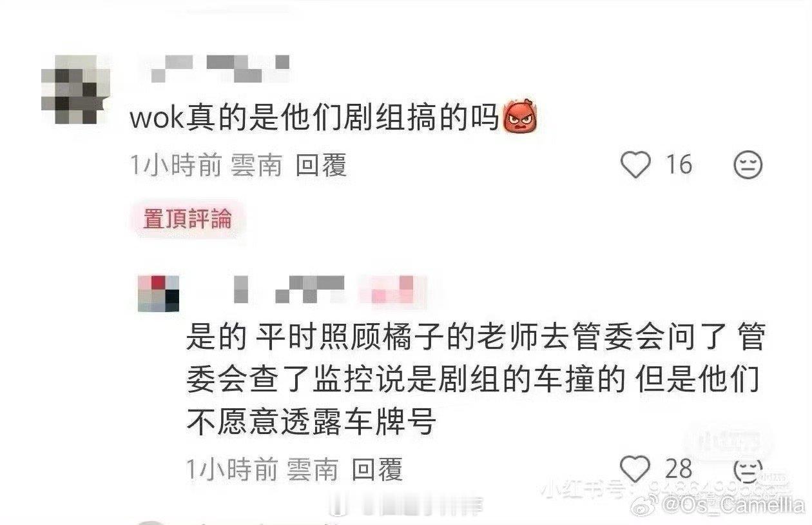Click the angry emoji in first comment
812x525 pixels.
tap(519, 119)
